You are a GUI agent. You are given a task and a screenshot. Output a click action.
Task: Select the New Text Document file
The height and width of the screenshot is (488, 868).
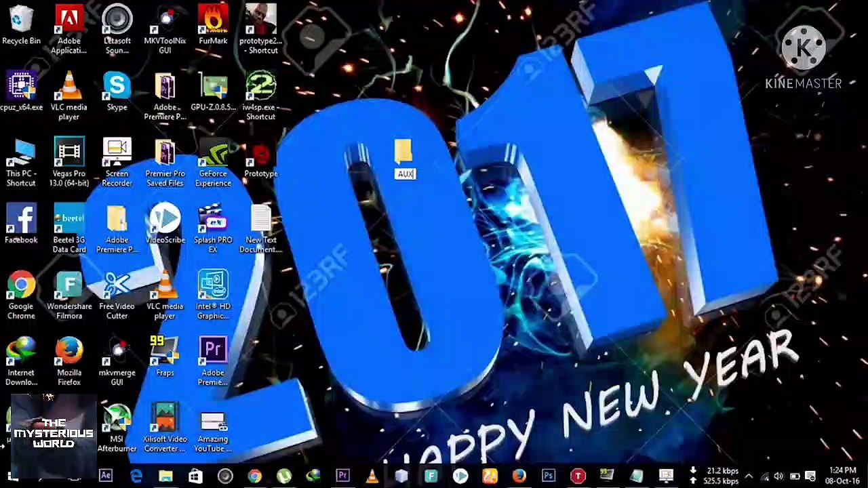pos(261,229)
